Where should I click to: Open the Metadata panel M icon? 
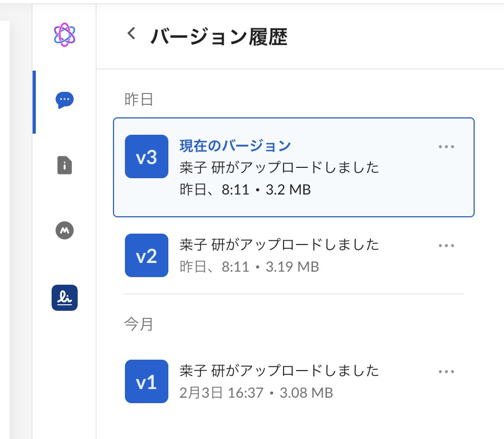click(x=65, y=230)
